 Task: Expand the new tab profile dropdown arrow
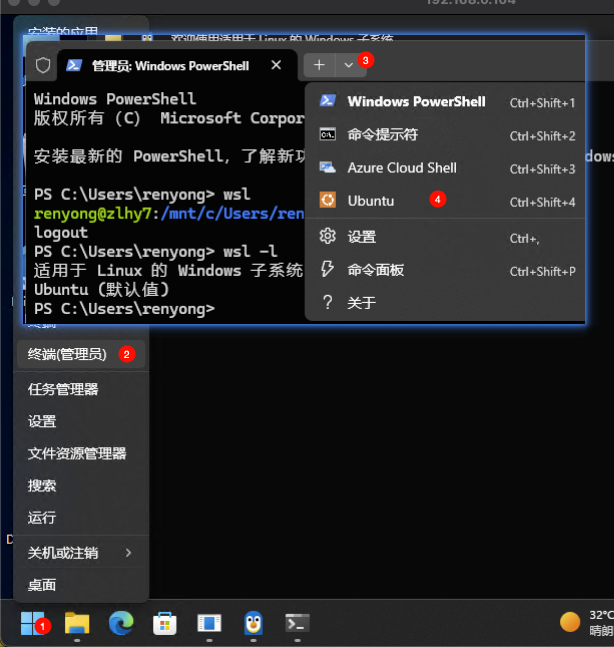coord(349,65)
